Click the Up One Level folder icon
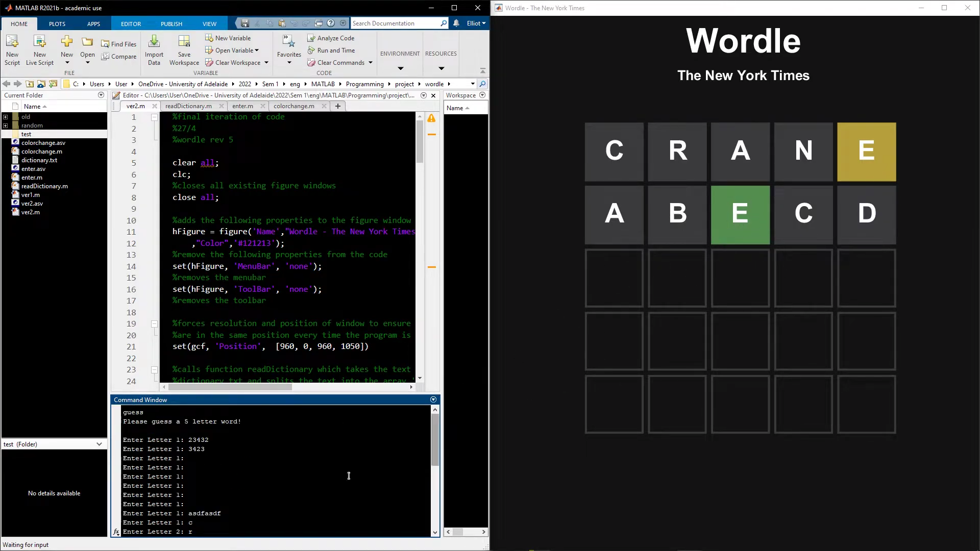Image resolution: width=980 pixels, height=551 pixels. click(30, 84)
